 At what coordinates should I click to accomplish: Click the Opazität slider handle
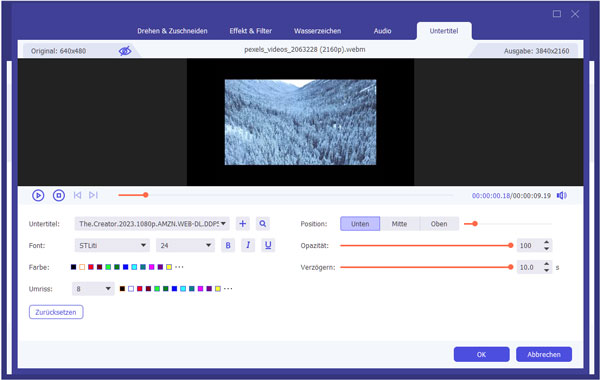[x=510, y=245]
